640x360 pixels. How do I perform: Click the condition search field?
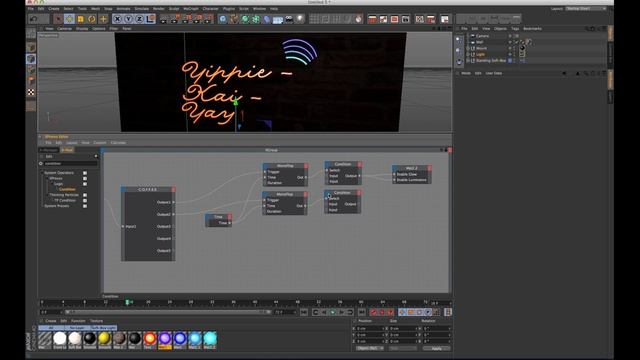coord(70,163)
